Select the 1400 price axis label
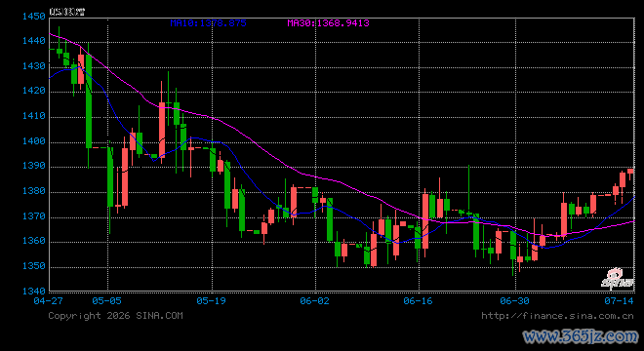644x351 pixels. 34,141
